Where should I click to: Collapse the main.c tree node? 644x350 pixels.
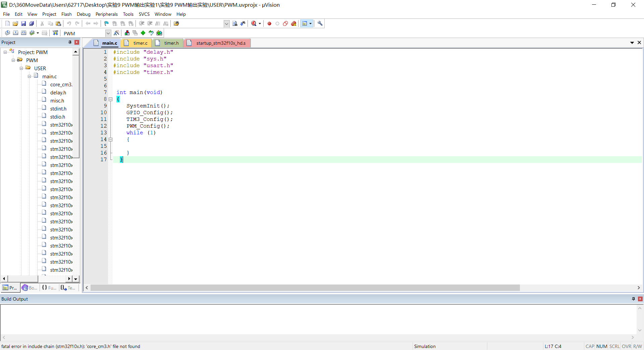click(x=29, y=76)
